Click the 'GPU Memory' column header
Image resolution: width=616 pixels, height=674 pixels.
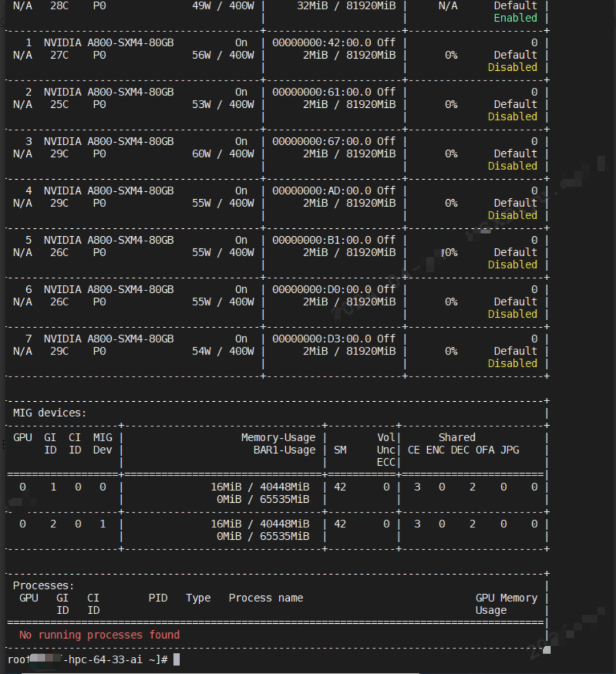(x=506, y=598)
